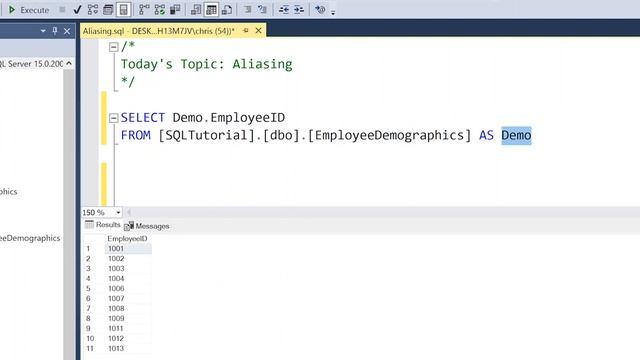The width and height of the screenshot is (640, 360).
Task: Include Client Statistics icon
Action: [175, 10]
